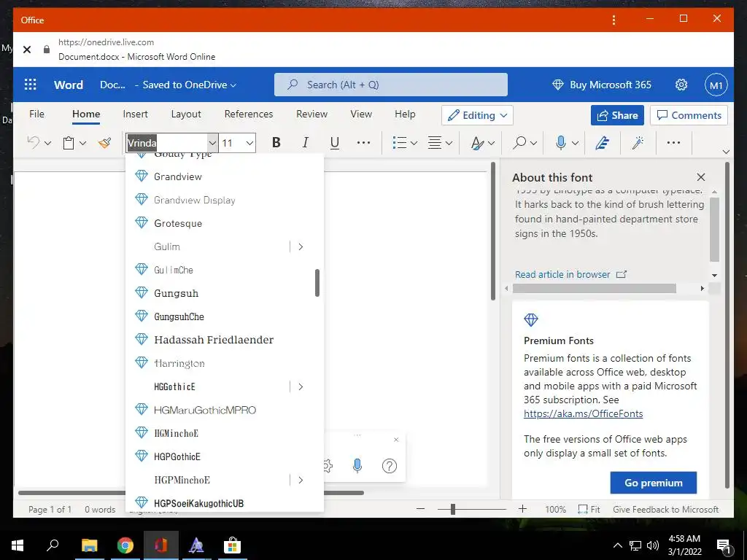Screen dimensions: 747x560
Task: Click the Find magnifier icon
Action: coord(519,142)
